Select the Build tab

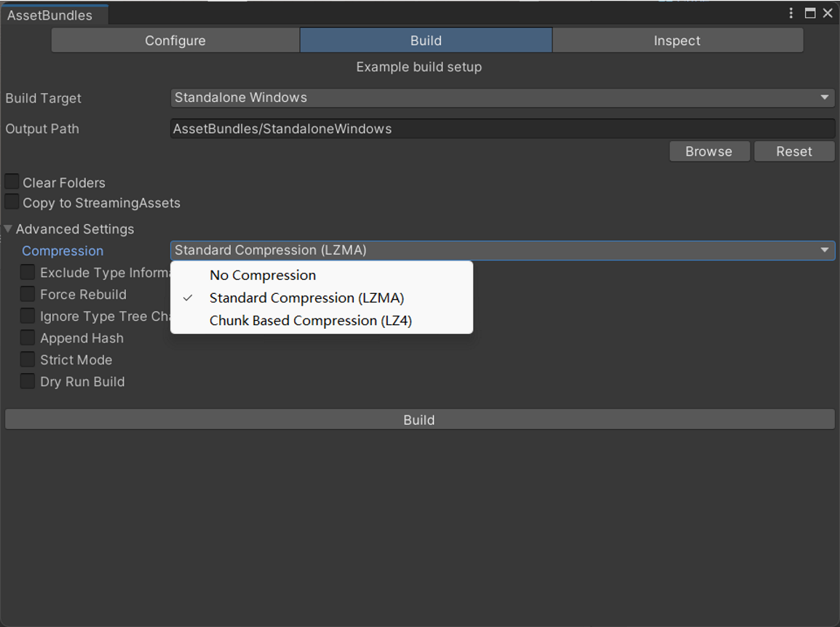426,41
